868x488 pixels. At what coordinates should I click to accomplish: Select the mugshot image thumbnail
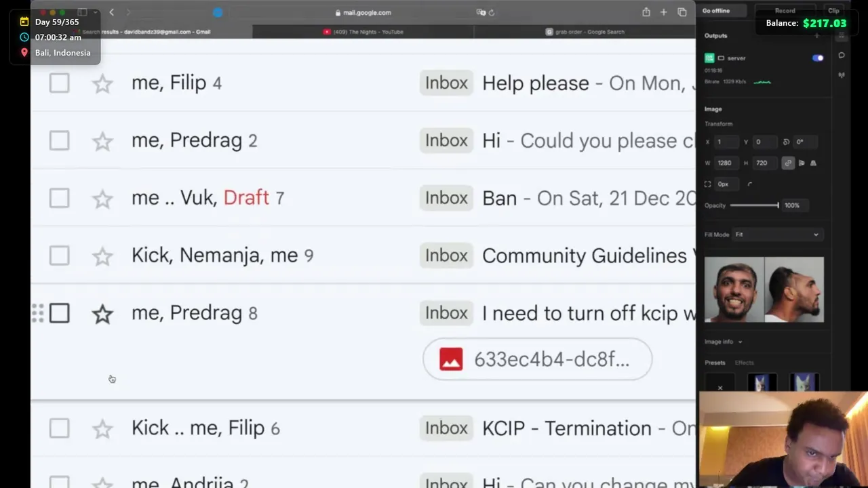point(764,289)
